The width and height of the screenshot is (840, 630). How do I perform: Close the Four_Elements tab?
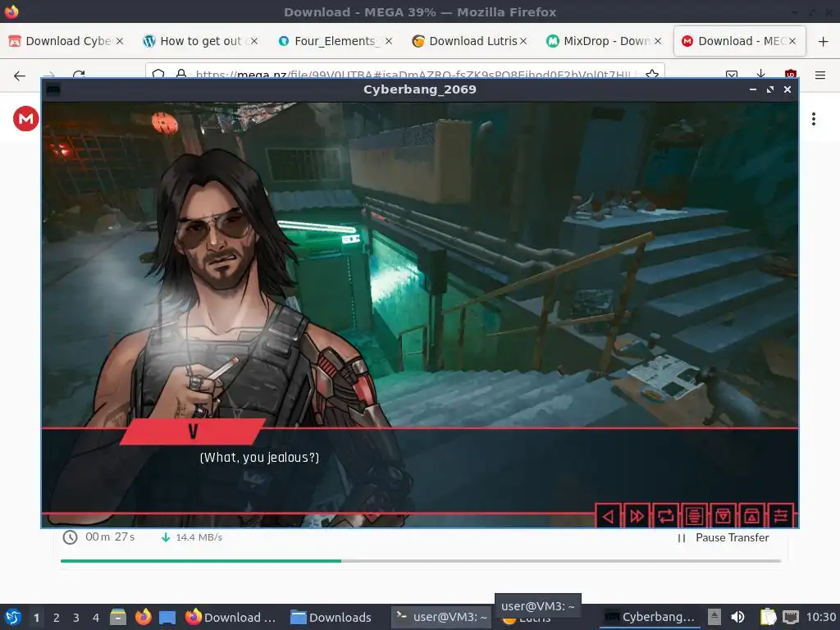[388, 41]
